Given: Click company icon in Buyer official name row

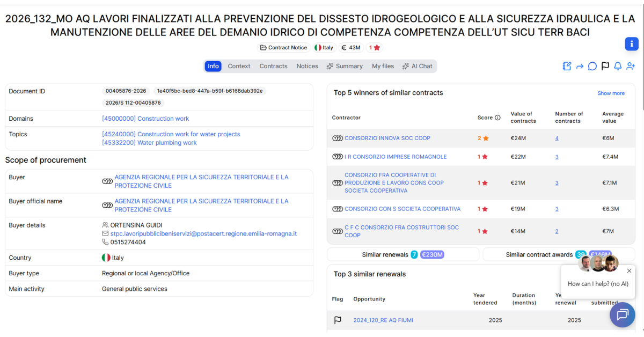Looking at the screenshot, I should (x=107, y=206).
